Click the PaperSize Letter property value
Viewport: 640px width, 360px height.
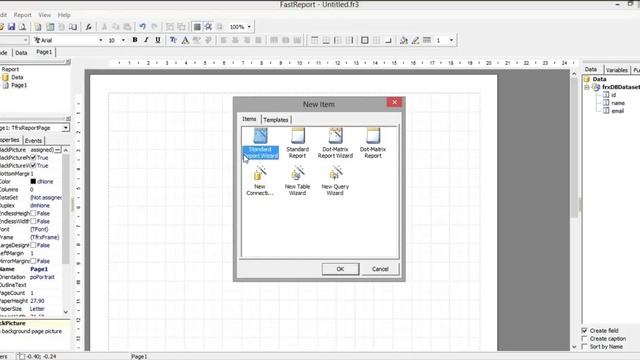pyautogui.click(x=37, y=309)
